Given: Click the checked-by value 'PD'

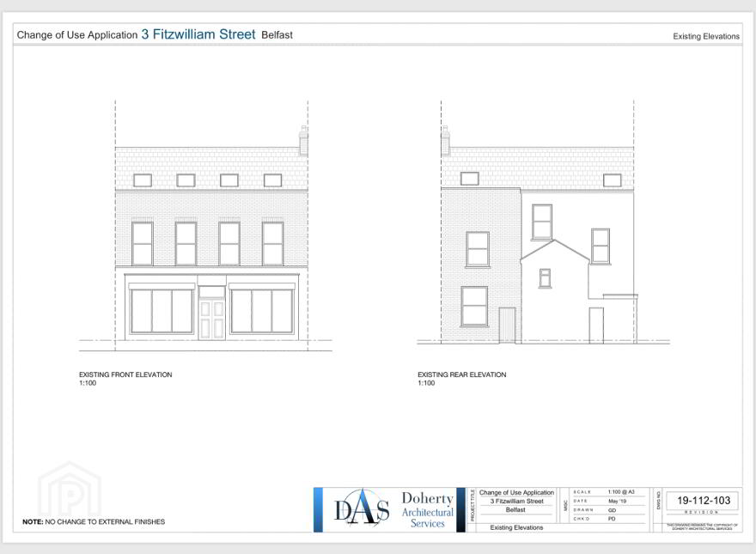Looking at the screenshot, I should click(x=612, y=519).
